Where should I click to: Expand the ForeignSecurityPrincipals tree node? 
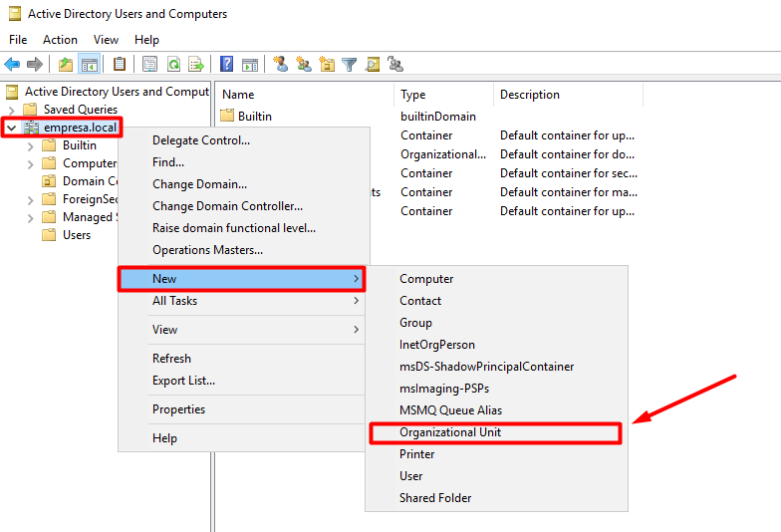tap(30, 200)
